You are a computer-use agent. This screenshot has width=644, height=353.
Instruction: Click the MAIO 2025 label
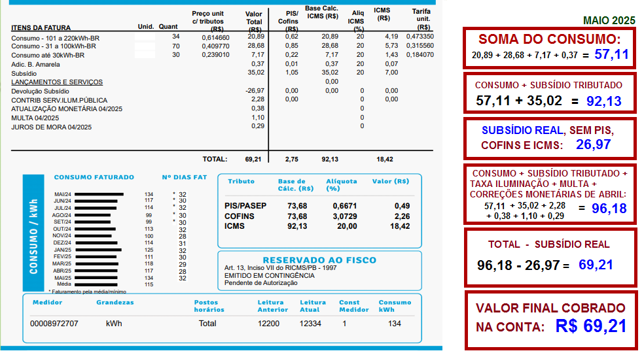click(x=609, y=21)
